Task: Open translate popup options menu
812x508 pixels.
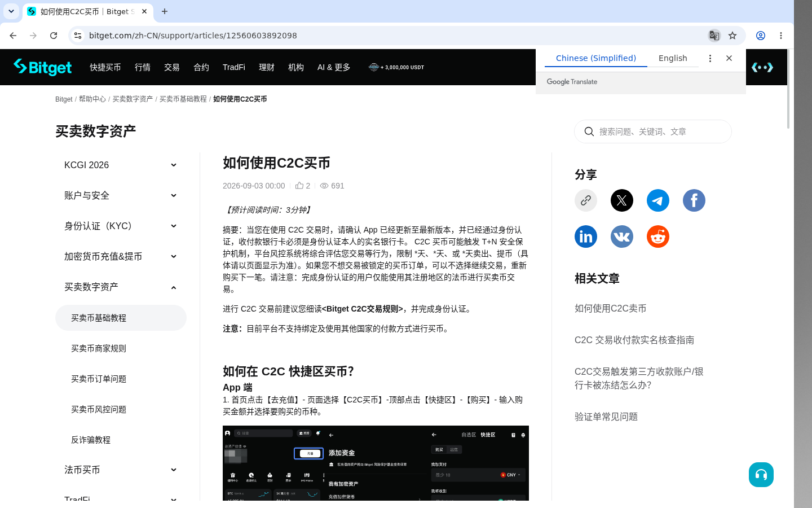Action: [710, 58]
